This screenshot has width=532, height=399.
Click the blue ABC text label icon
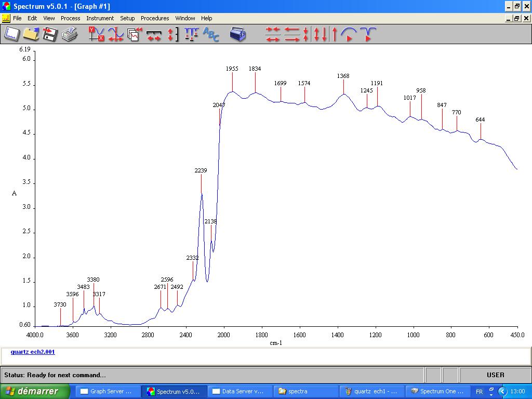[x=211, y=34]
